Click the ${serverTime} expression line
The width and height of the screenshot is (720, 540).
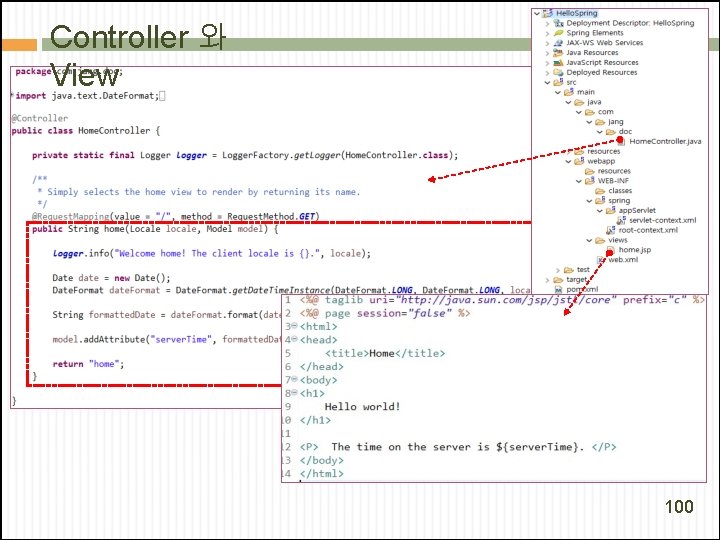[x=457, y=447]
